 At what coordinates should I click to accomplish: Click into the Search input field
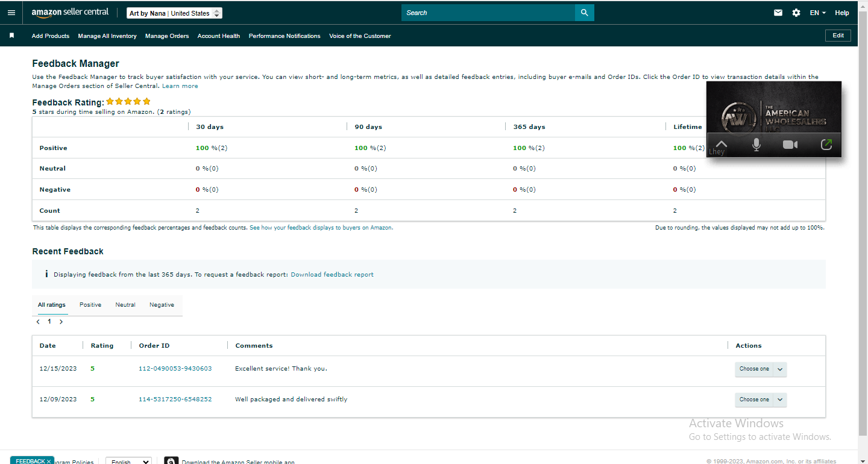[488, 13]
